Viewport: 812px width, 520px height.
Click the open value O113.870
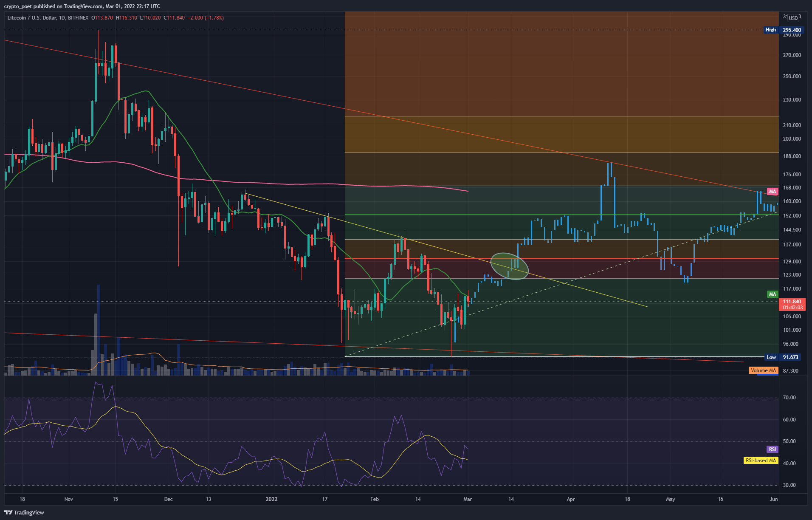pos(102,18)
